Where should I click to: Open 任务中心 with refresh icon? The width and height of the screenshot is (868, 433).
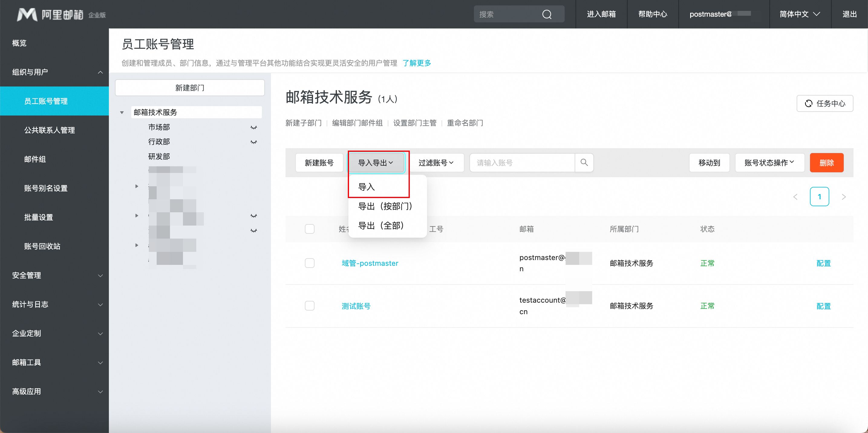point(824,103)
